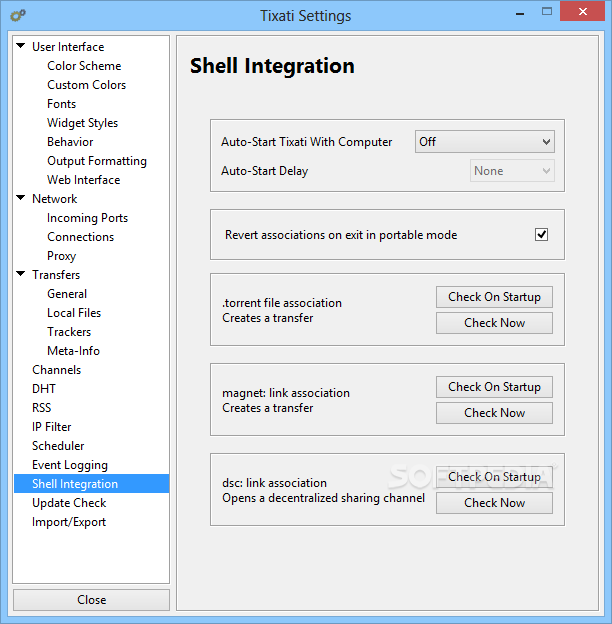612x624 pixels.
Task: Go to IP Filter settings
Action: coord(51,427)
